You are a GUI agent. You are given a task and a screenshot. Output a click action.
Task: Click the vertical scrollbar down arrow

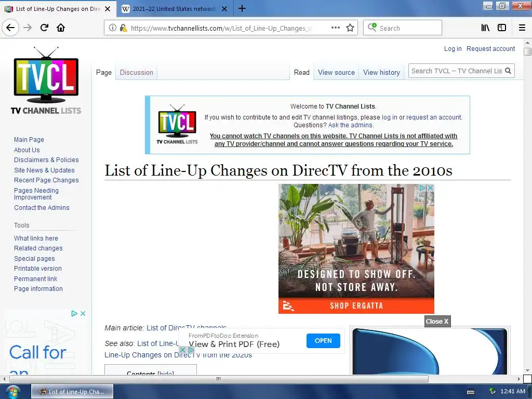point(527,370)
